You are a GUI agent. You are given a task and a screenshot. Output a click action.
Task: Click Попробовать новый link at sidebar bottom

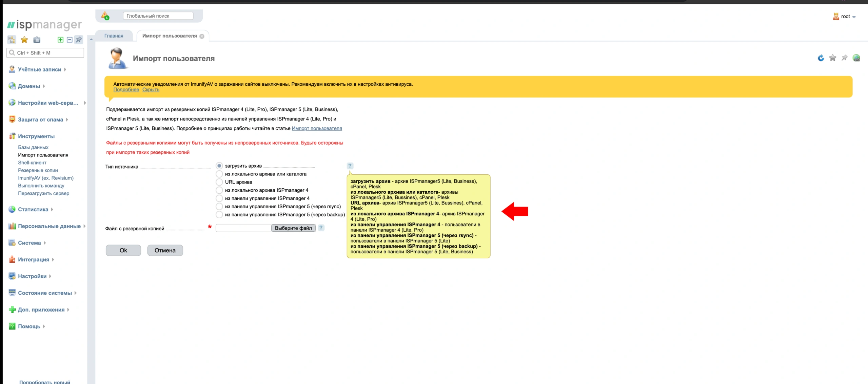click(45, 382)
